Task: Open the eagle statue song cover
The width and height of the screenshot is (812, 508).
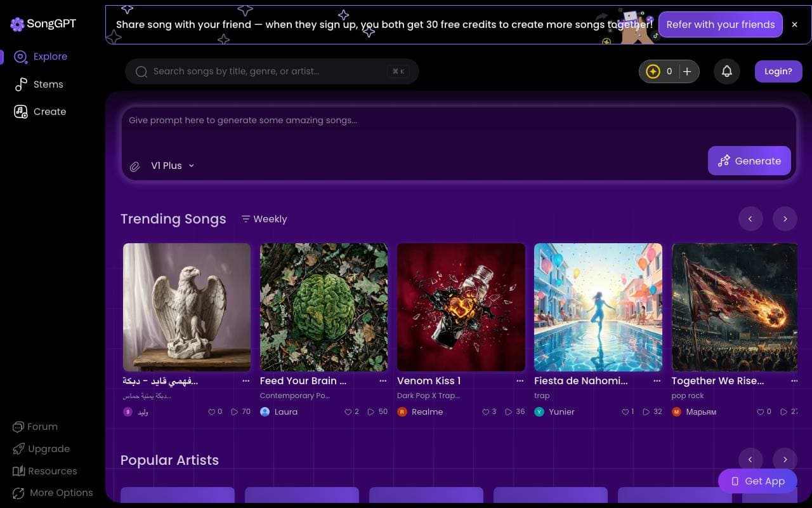Action: click(187, 307)
